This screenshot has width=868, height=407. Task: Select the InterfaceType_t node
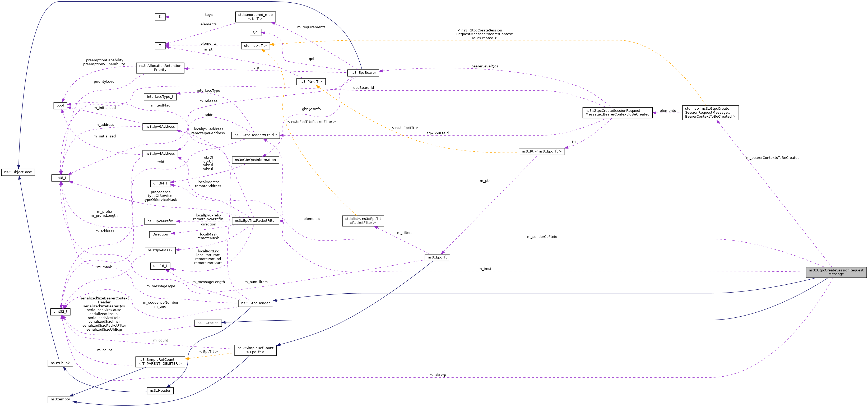point(160,97)
